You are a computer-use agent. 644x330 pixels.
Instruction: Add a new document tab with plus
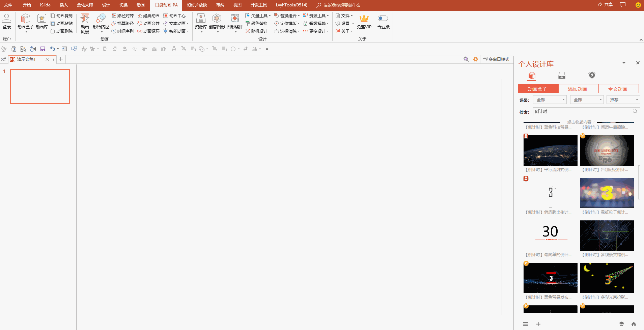coord(61,59)
